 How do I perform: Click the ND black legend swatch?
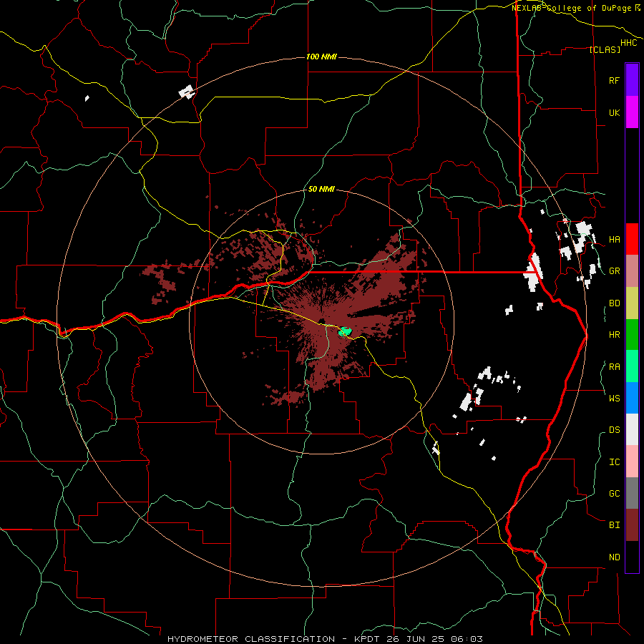pos(632,557)
